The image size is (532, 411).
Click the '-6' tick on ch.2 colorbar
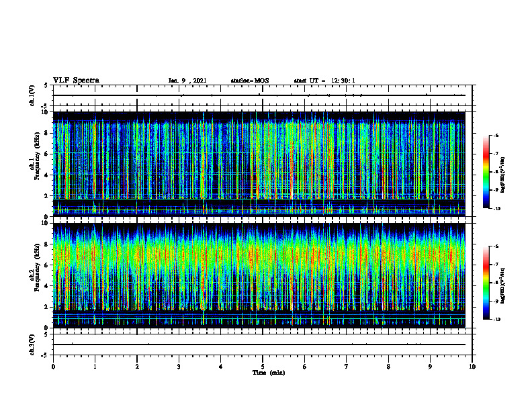496,246
